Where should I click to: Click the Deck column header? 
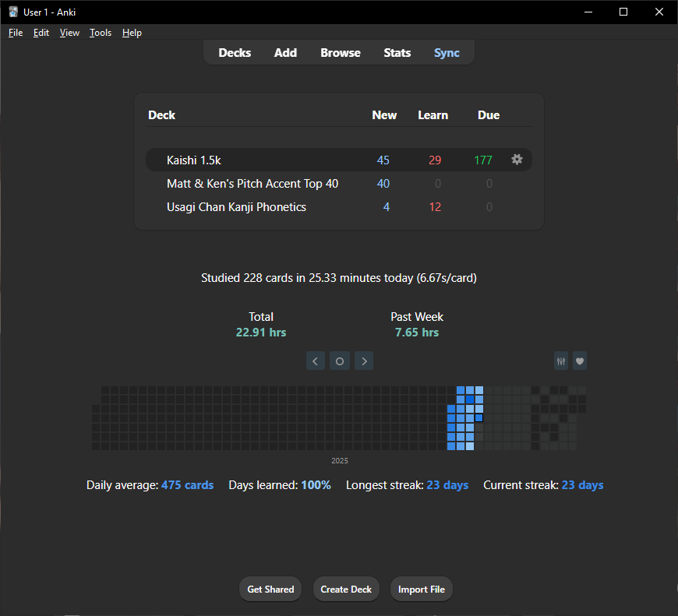tap(162, 115)
